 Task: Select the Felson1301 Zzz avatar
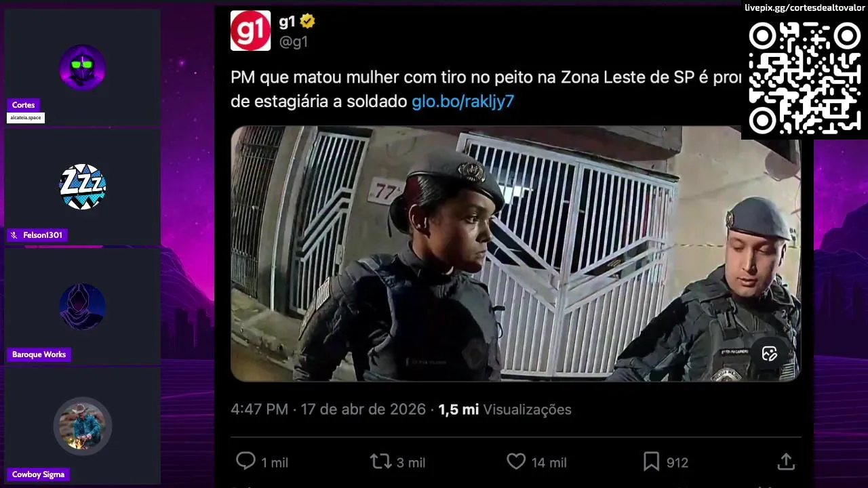82,186
